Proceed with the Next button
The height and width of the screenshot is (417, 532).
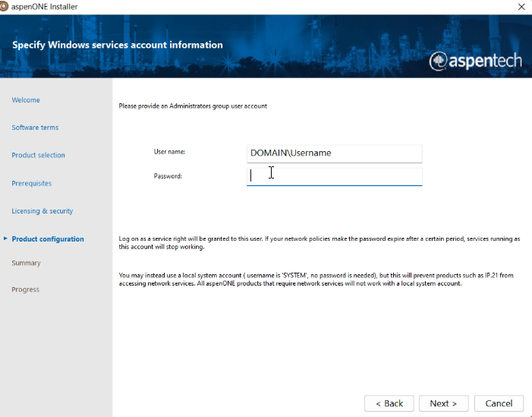443,403
